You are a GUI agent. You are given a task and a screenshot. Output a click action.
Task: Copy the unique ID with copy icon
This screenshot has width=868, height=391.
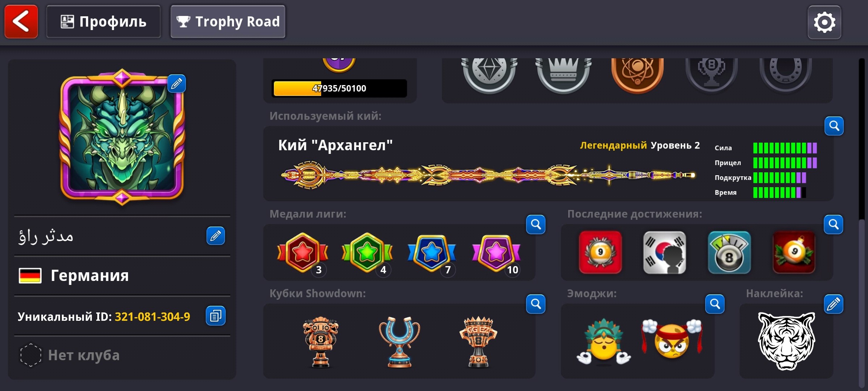[216, 316]
